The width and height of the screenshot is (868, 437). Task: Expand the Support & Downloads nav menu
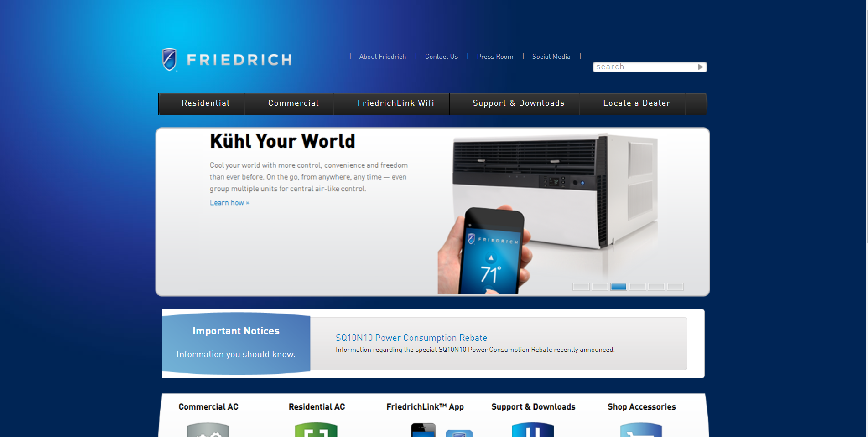click(x=518, y=103)
